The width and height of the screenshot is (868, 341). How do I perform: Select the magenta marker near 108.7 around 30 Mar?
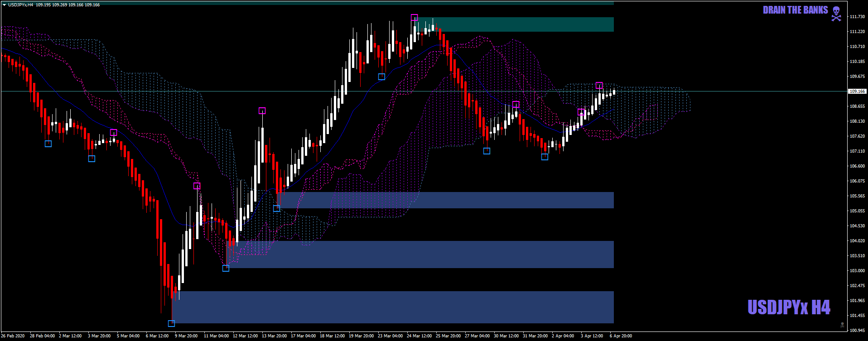[516, 104]
